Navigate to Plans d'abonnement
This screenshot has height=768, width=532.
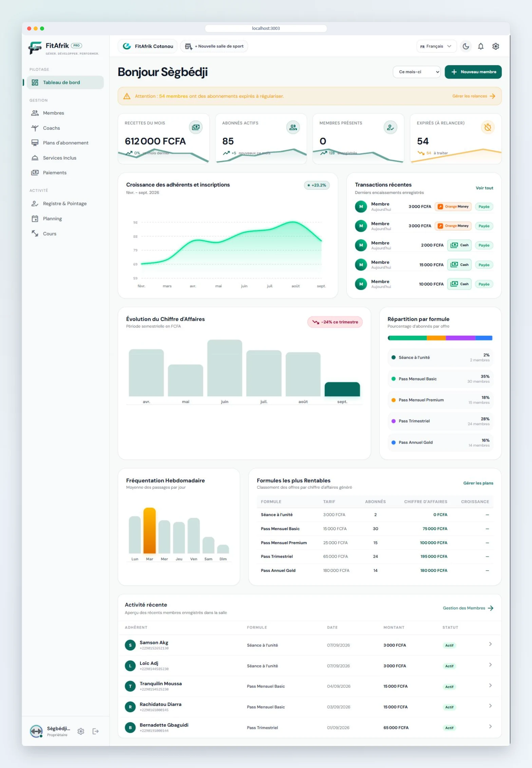[x=65, y=143]
